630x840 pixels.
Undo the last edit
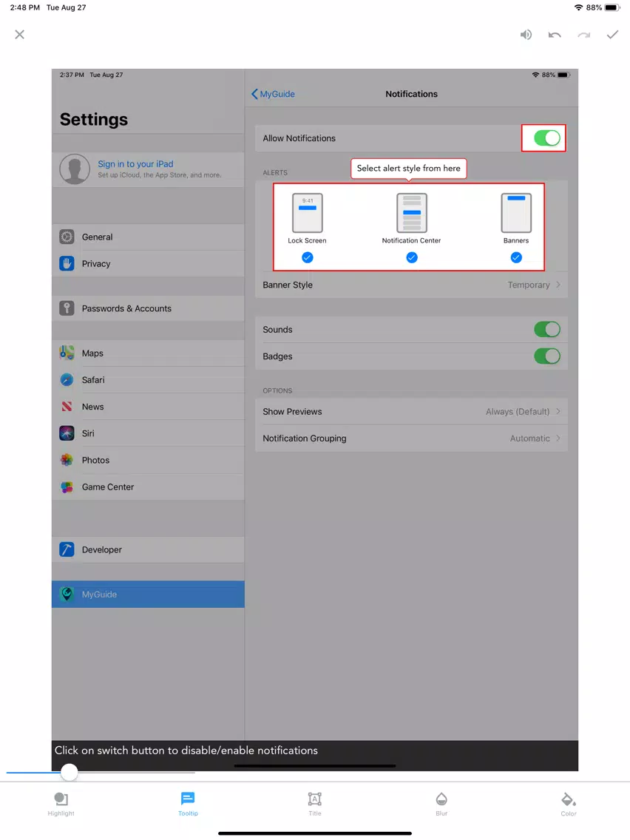click(x=555, y=35)
